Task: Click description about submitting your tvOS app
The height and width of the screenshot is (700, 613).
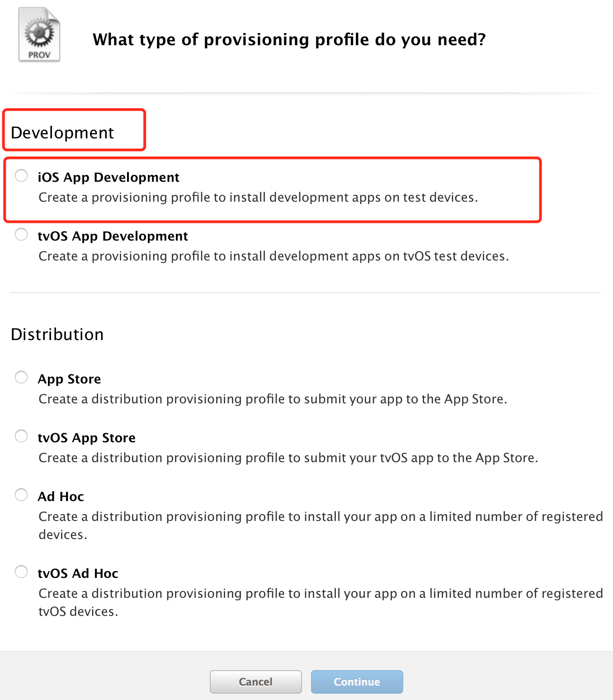Action: click(x=288, y=458)
